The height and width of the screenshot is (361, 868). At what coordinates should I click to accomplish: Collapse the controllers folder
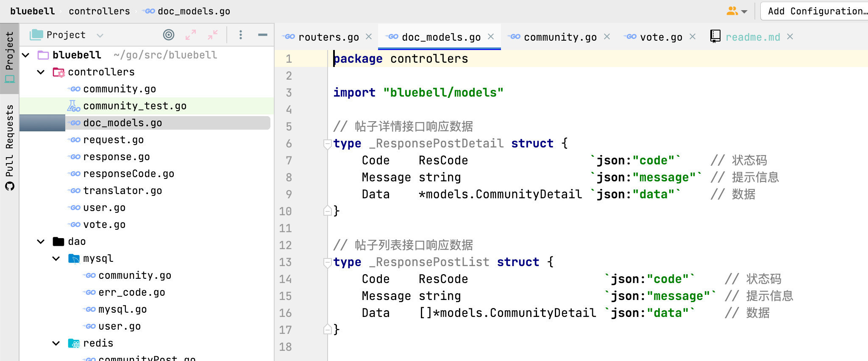click(41, 72)
